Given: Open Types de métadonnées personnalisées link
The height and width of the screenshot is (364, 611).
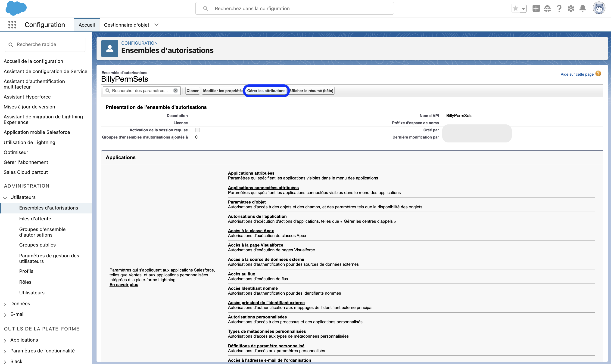Looking at the screenshot, I should [267, 331].
